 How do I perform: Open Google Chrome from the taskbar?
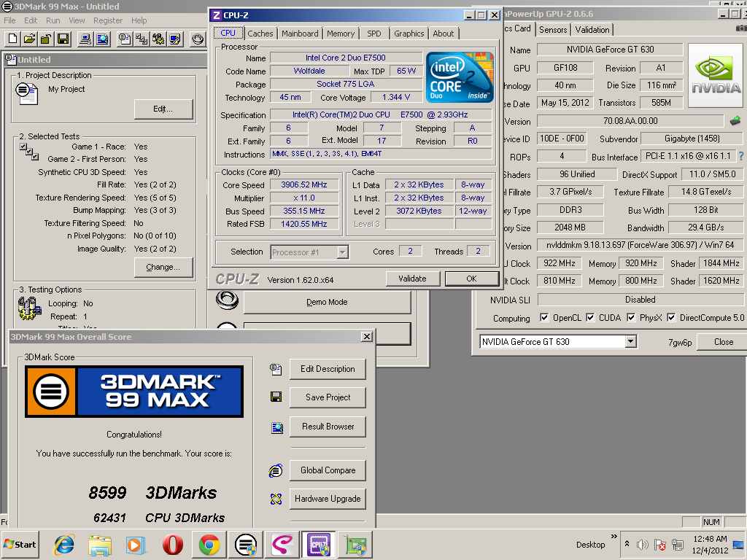coord(209,545)
